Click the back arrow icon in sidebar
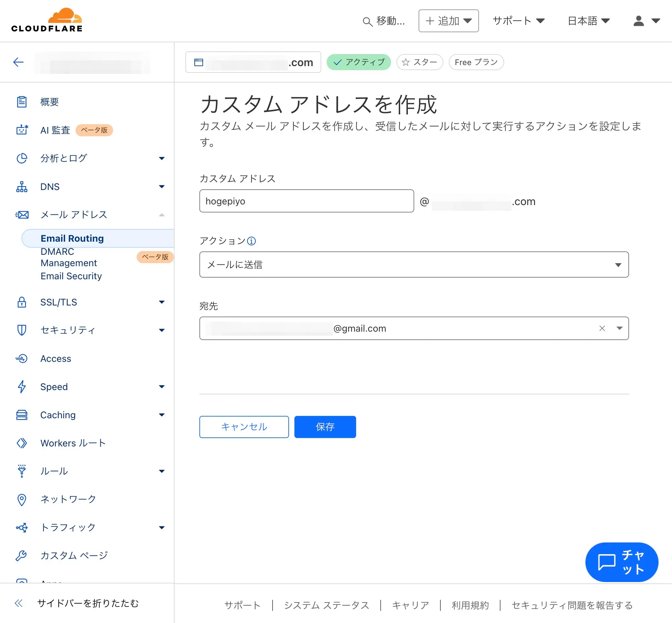Screen dimensions: 672x623 [x=18, y=62]
